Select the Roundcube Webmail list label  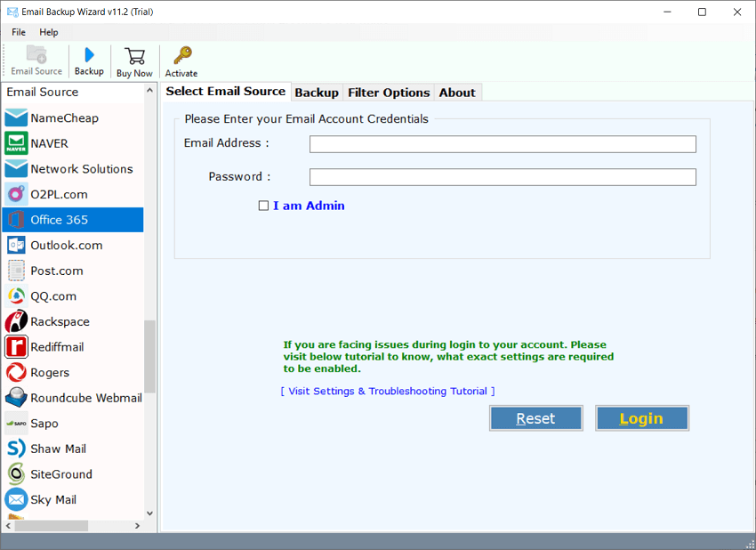click(86, 398)
